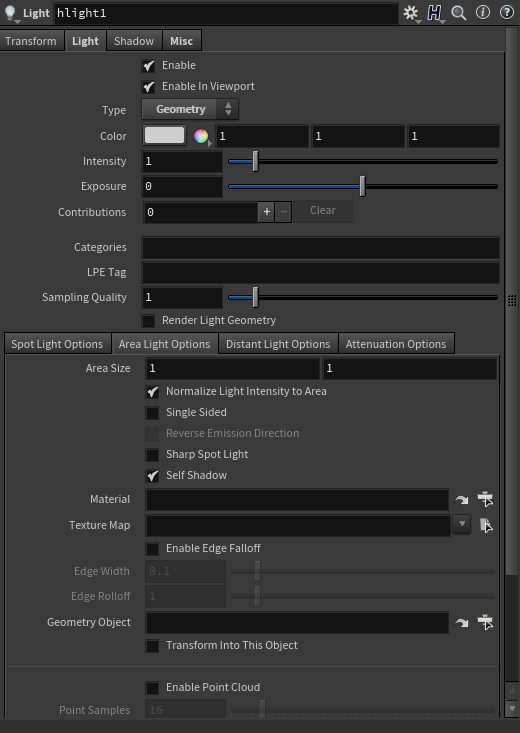Toggle the Enable checkbox
The height and width of the screenshot is (733, 520).
coord(149,66)
